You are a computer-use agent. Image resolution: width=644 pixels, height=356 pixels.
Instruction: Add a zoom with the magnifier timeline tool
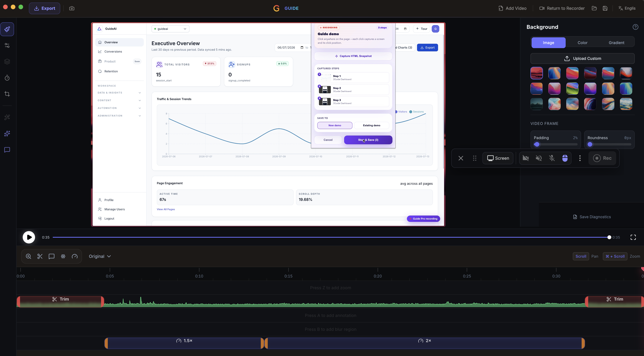[x=28, y=256]
